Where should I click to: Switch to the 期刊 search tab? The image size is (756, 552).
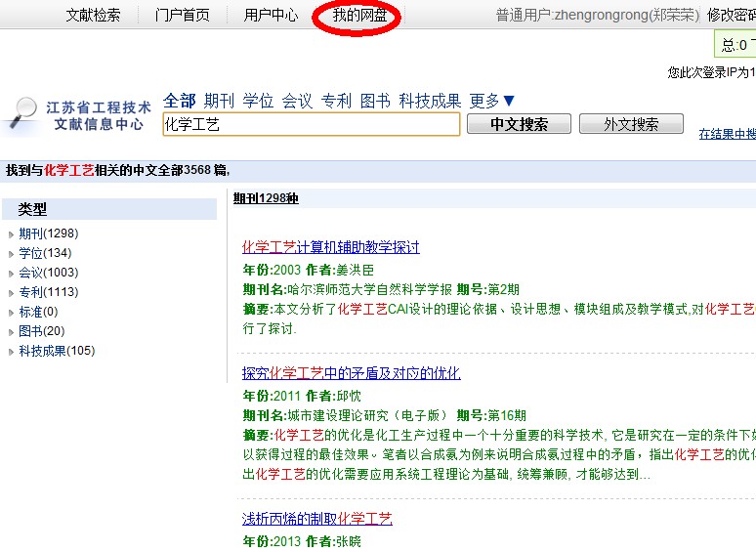[219, 101]
